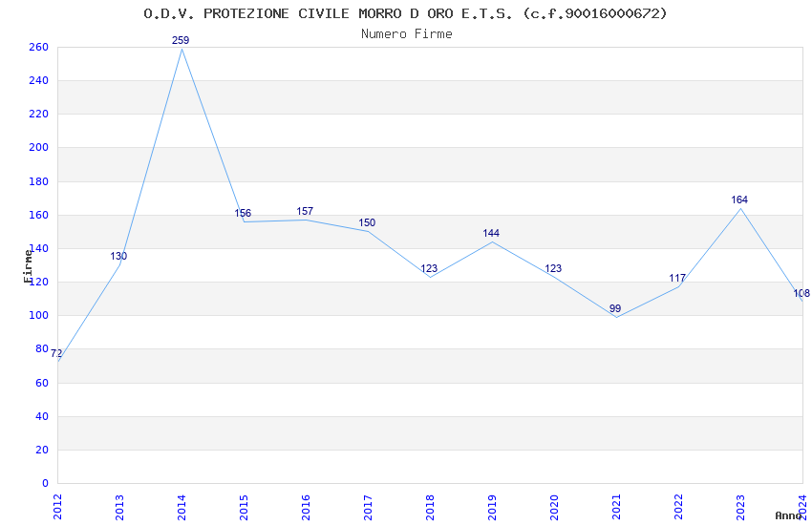The image size is (812, 525).
Task: Click the 2014 x-axis year label
Action: [182, 507]
